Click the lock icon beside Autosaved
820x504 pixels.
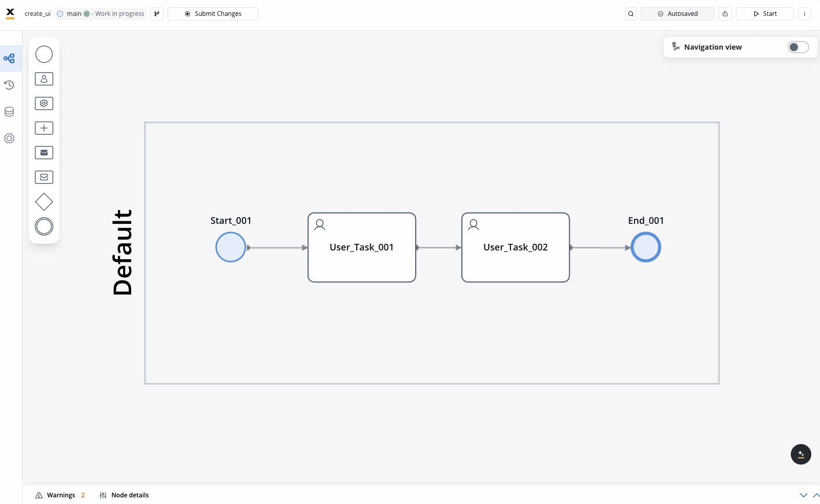tap(725, 14)
